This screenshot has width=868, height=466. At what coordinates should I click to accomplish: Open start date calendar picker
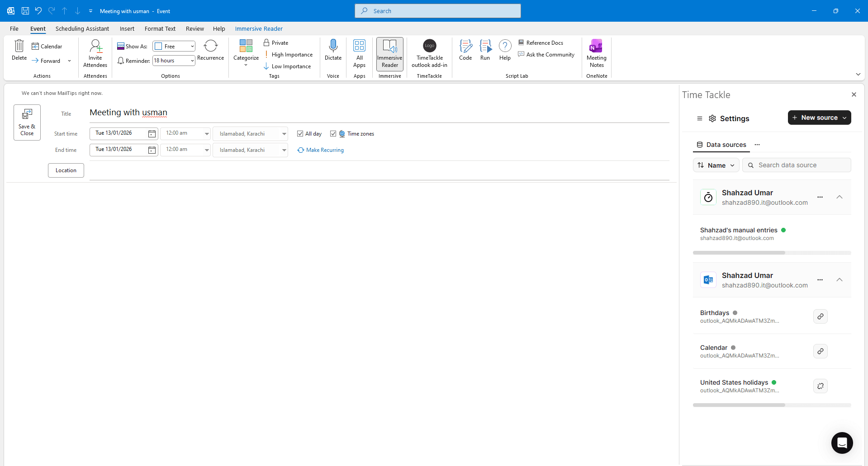coord(152,134)
